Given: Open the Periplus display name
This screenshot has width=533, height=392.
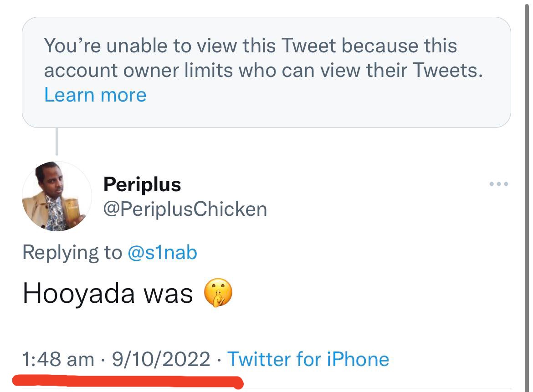Looking at the screenshot, I should tap(142, 184).
